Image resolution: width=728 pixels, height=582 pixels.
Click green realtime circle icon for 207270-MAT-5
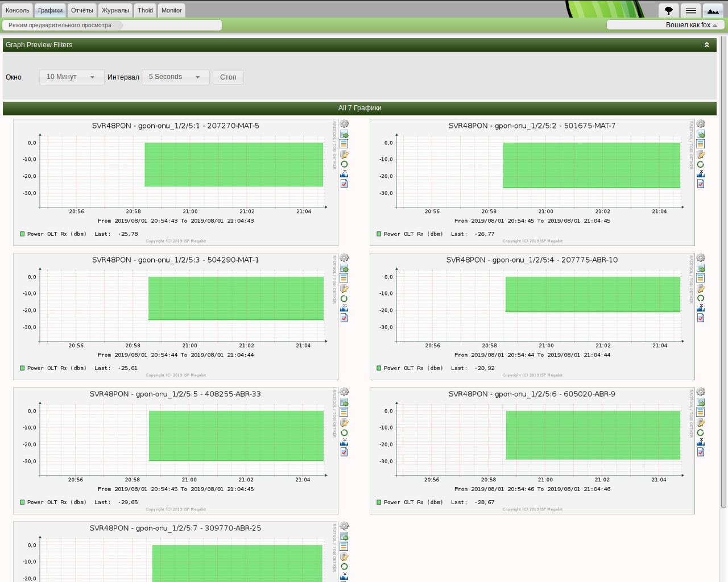pos(344,164)
